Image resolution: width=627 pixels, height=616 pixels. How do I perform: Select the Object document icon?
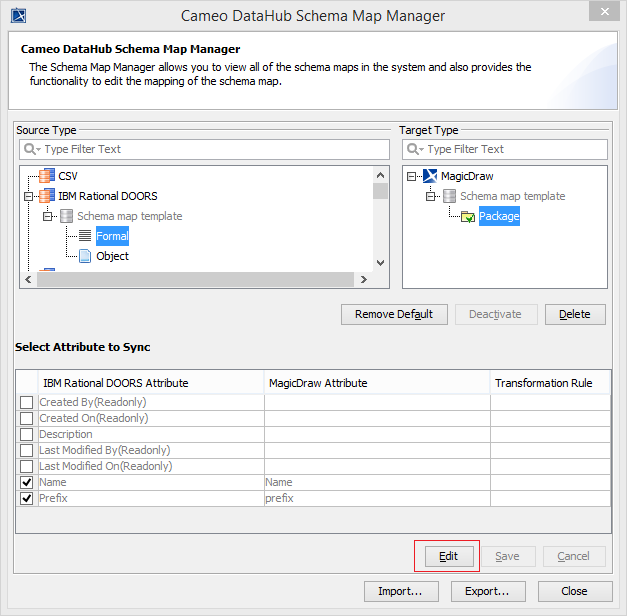[85, 256]
